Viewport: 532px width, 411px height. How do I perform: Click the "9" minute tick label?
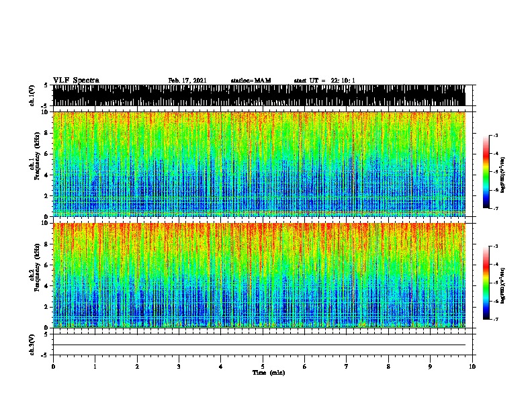point(430,367)
